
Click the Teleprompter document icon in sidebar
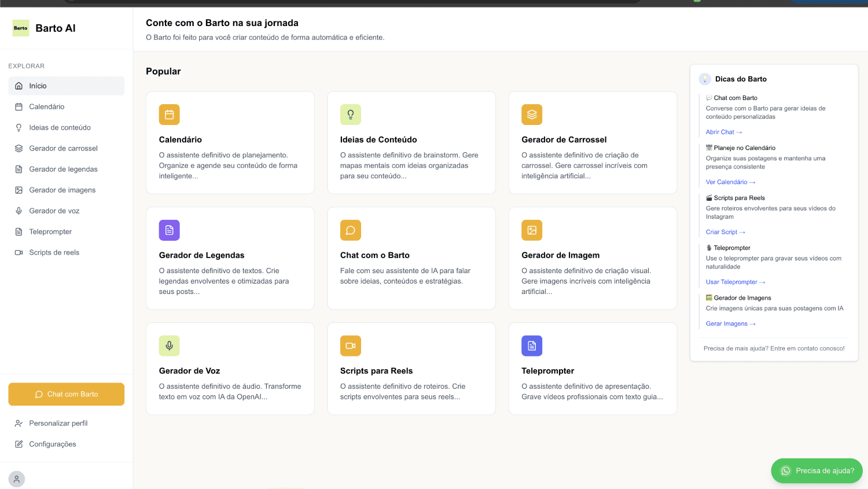[19, 231]
